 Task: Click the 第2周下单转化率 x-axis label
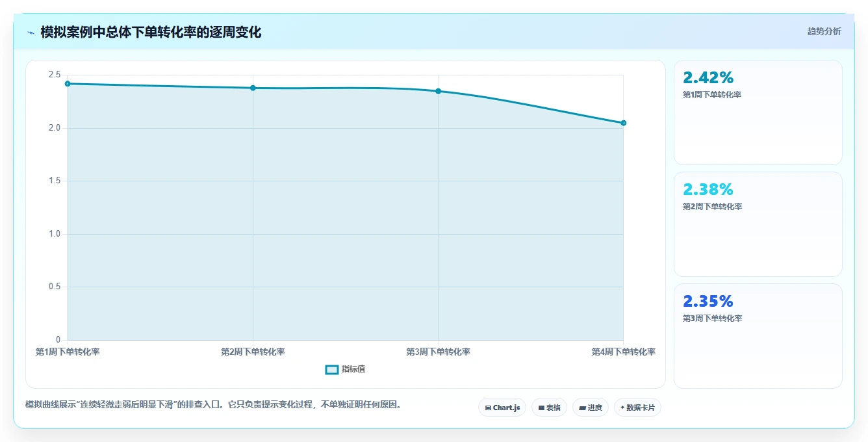(x=253, y=352)
